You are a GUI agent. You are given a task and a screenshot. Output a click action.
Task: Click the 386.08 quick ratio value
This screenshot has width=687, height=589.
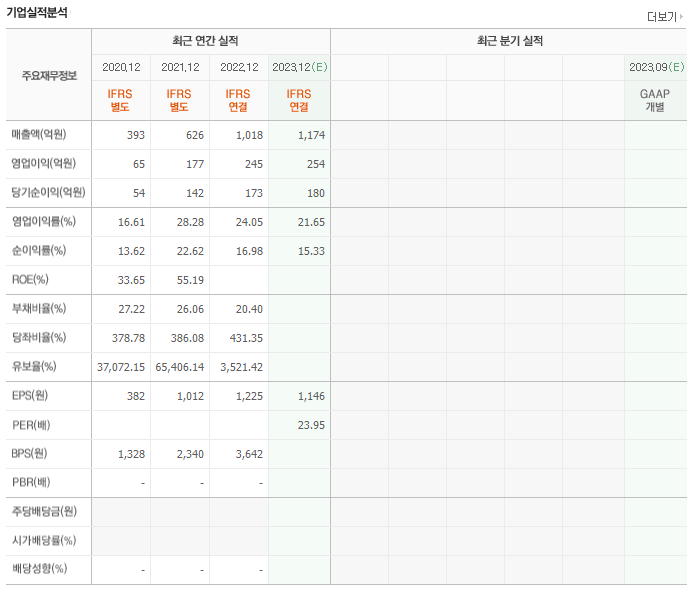187,338
